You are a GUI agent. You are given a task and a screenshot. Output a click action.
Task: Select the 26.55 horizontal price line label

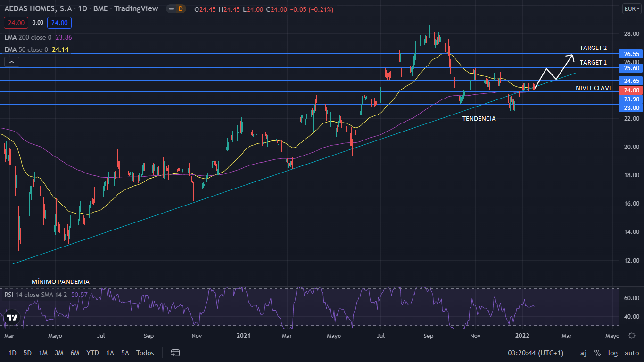pyautogui.click(x=631, y=54)
